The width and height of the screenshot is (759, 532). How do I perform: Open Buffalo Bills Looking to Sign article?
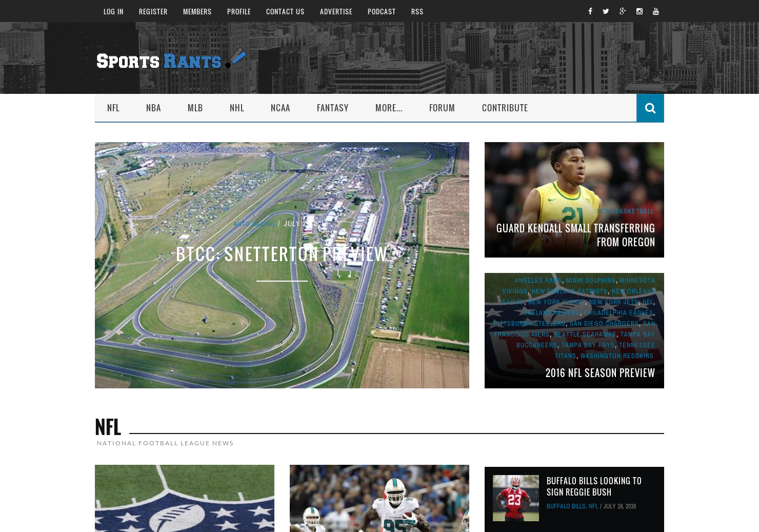(594, 486)
